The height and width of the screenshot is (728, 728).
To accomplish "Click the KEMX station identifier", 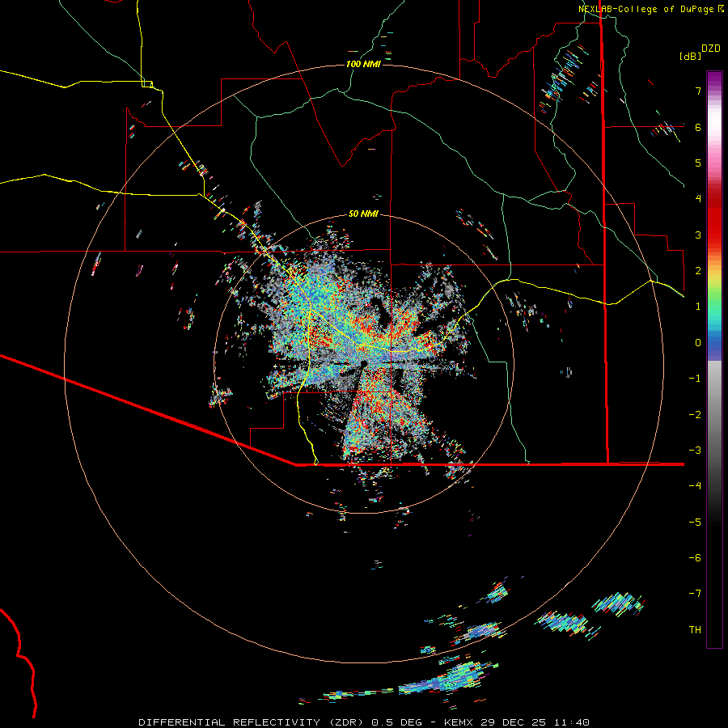I will 459,722.
